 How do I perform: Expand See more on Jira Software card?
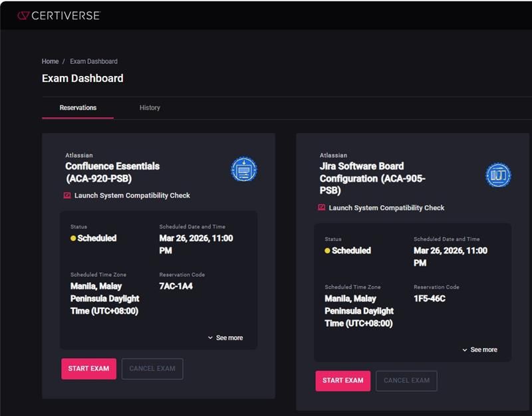(x=479, y=350)
